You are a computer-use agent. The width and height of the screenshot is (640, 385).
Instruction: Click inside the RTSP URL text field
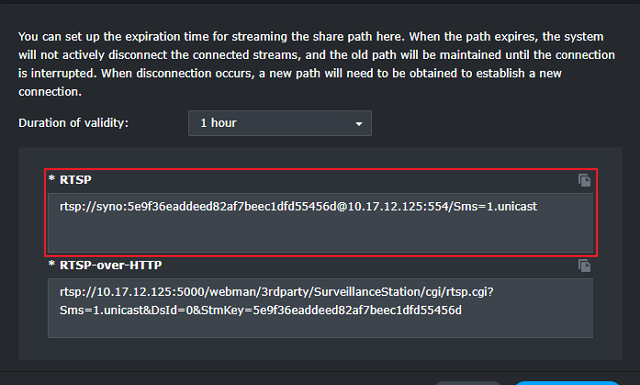point(320,223)
